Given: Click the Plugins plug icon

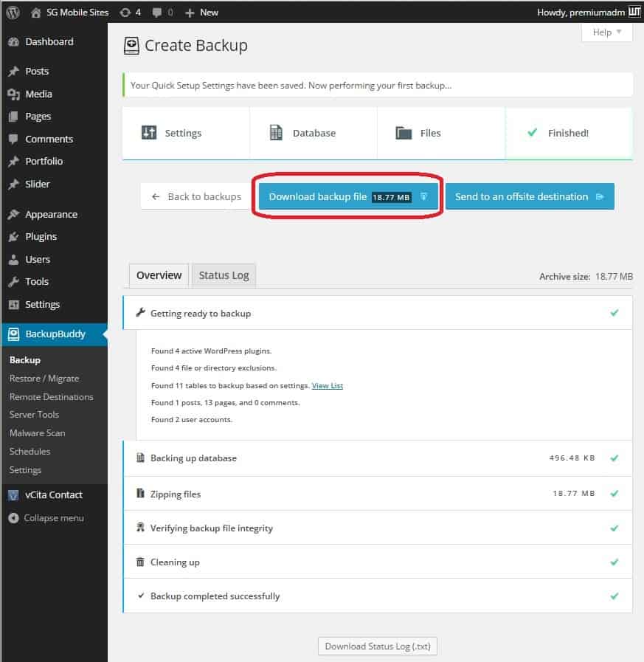Looking at the screenshot, I should click(x=13, y=237).
